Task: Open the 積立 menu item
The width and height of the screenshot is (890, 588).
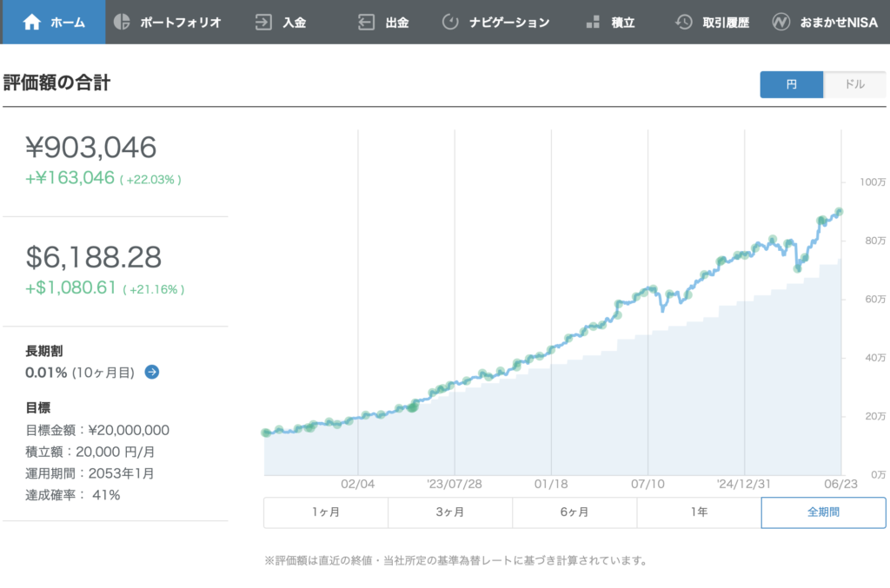Action: point(610,22)
